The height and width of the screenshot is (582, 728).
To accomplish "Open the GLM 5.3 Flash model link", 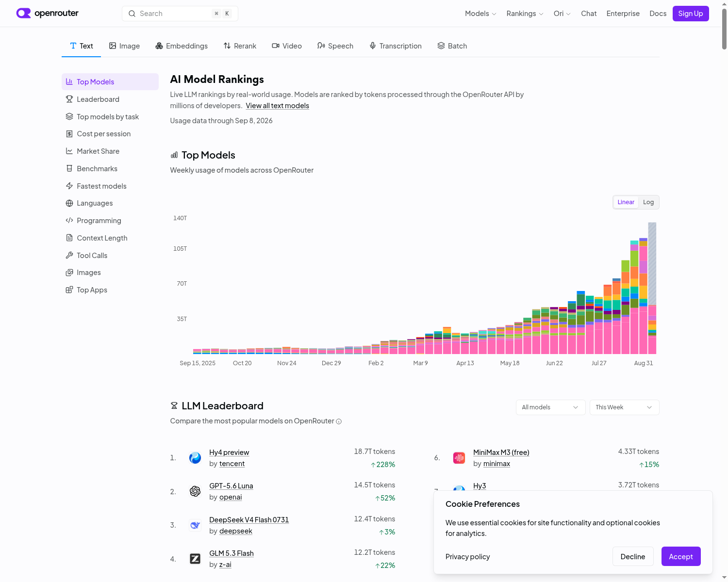I will [x=232, y=553].
